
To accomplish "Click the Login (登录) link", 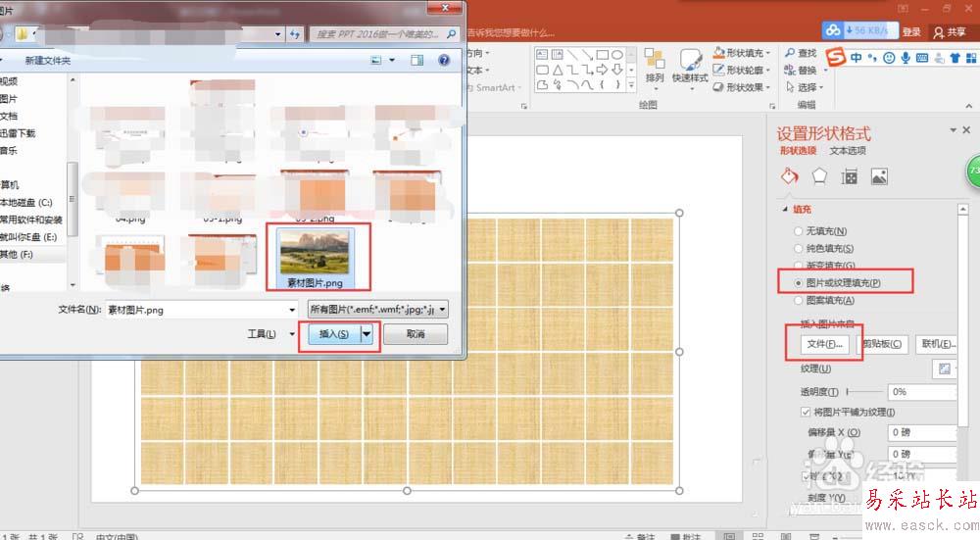I will pos(911,32).
